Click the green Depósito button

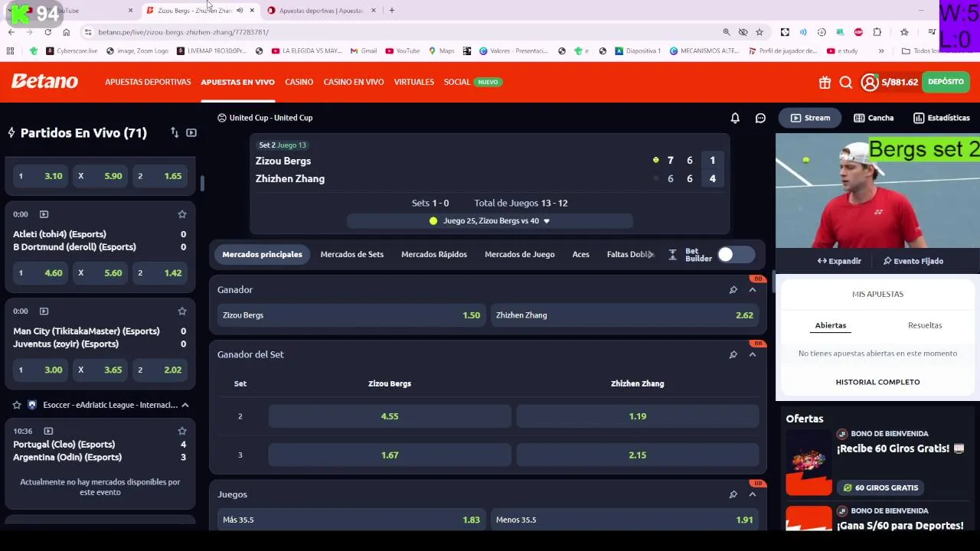(946, 82)
